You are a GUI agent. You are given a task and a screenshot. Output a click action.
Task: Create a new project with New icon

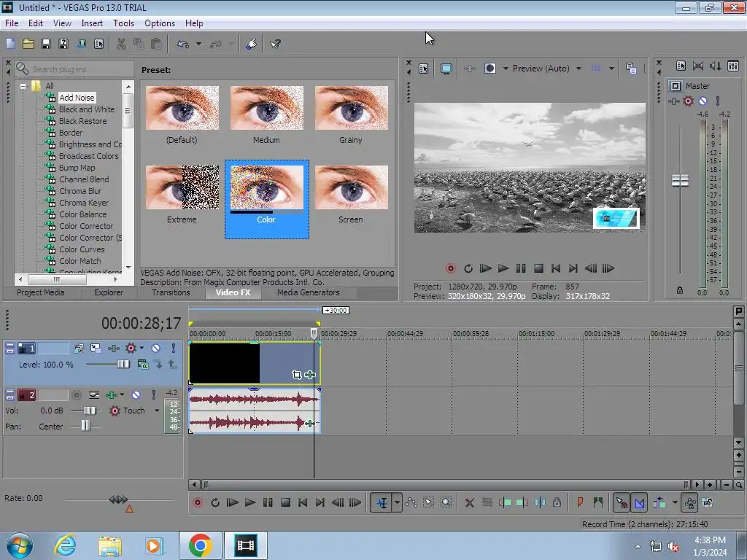(x=10, y=44)
